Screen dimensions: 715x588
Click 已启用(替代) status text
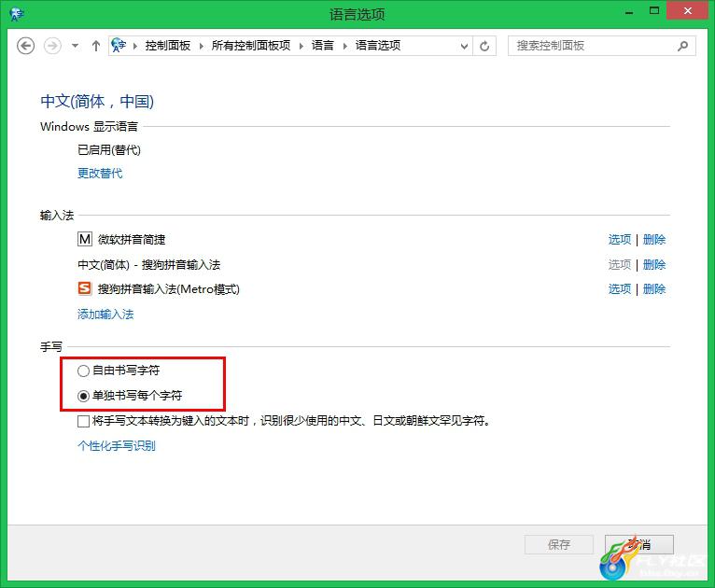(109, 150)
